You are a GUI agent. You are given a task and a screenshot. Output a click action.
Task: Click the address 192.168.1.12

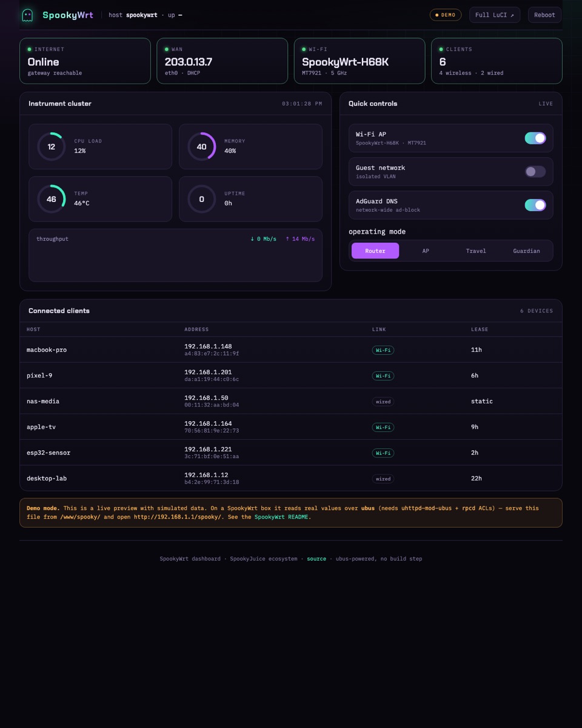click(206, 475)
